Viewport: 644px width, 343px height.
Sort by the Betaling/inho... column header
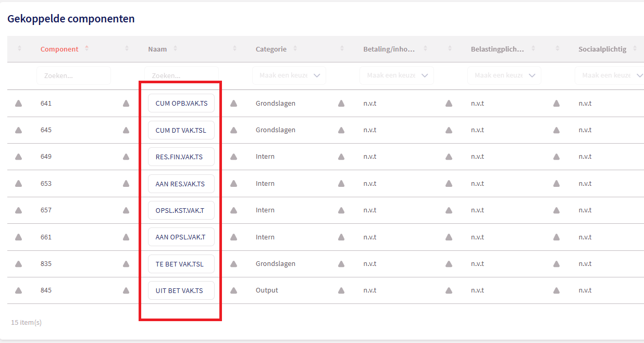(x=389, y=49)
